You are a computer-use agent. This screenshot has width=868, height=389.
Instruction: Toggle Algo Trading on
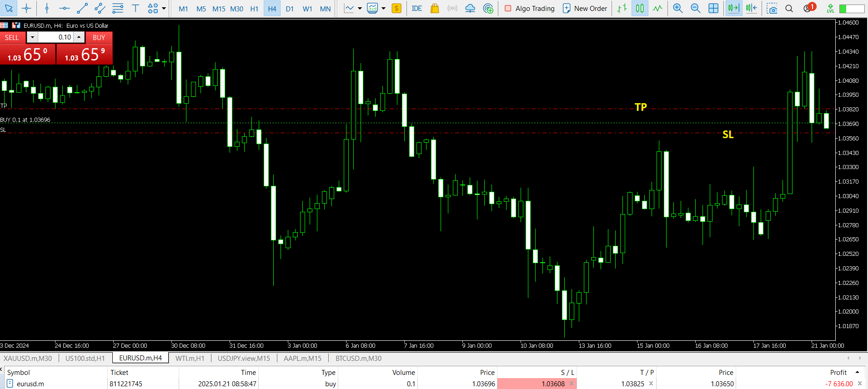(x=530, y=8)
